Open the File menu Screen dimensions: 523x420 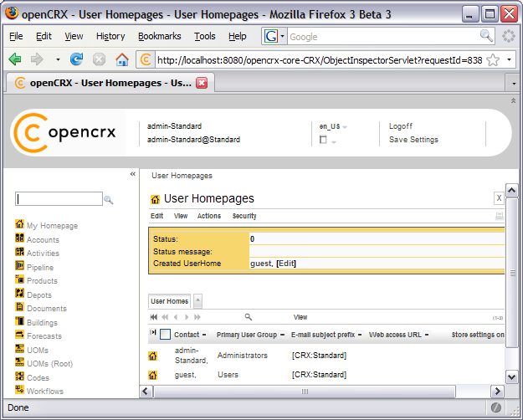[x=16, y=36]
